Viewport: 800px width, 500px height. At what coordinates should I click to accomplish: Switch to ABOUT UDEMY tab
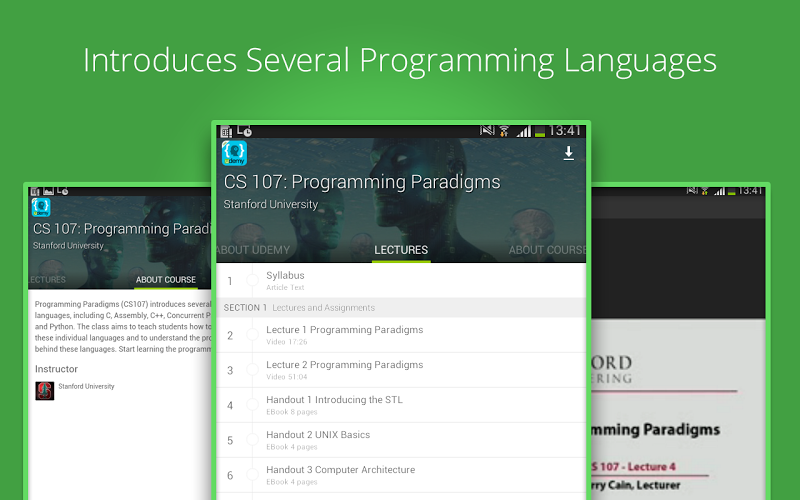point(253,250)
